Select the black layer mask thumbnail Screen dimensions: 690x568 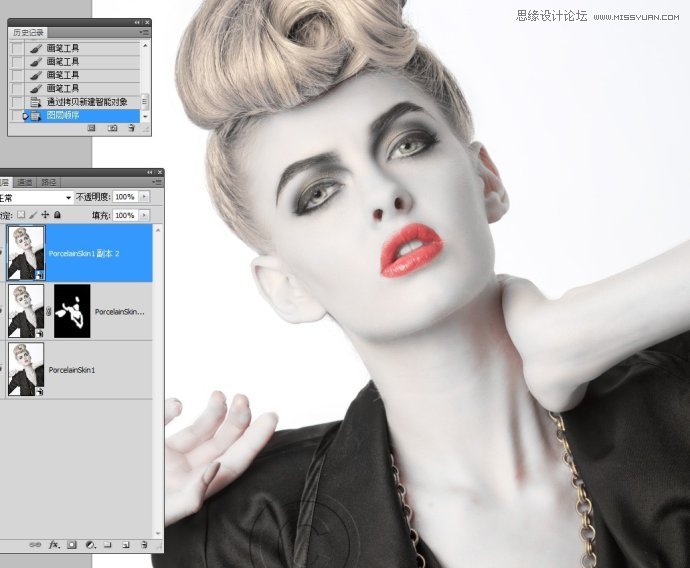pos(72,311)
